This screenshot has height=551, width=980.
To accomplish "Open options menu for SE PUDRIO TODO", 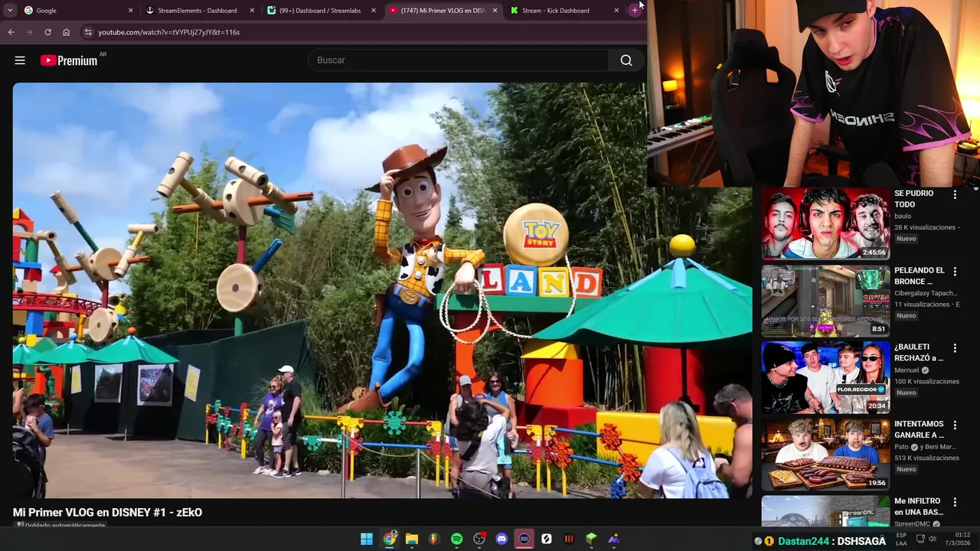I will [x=955, y=195].
